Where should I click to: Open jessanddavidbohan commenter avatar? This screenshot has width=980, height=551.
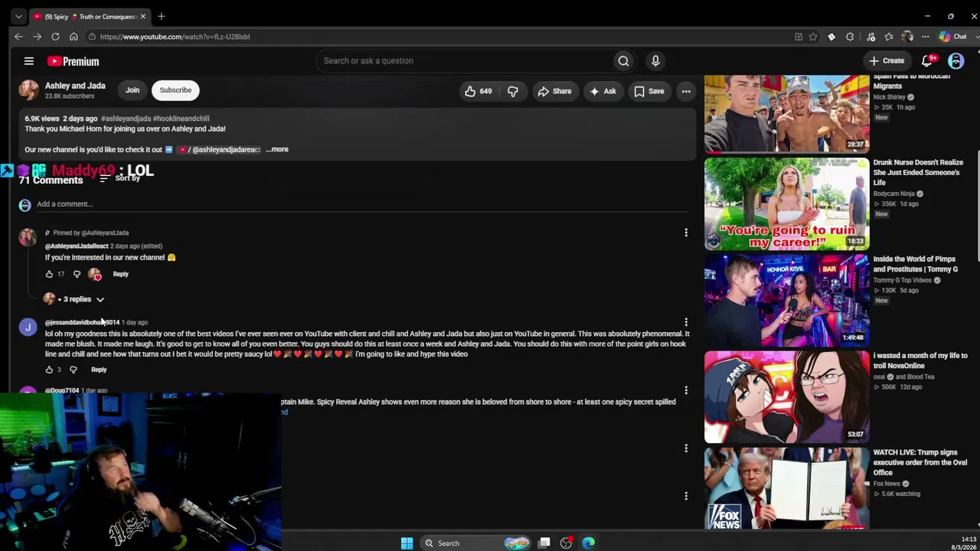(x=28, y=327)
